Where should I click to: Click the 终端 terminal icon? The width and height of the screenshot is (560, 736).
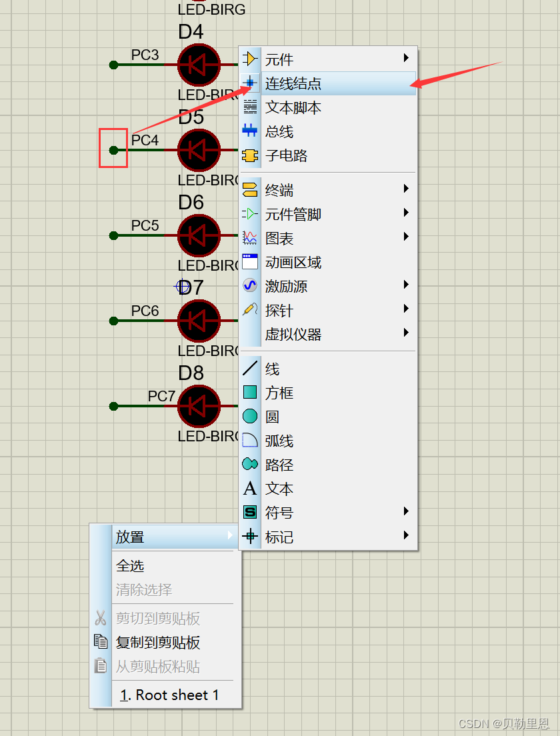pyautogui.click(x=250, y=189)
